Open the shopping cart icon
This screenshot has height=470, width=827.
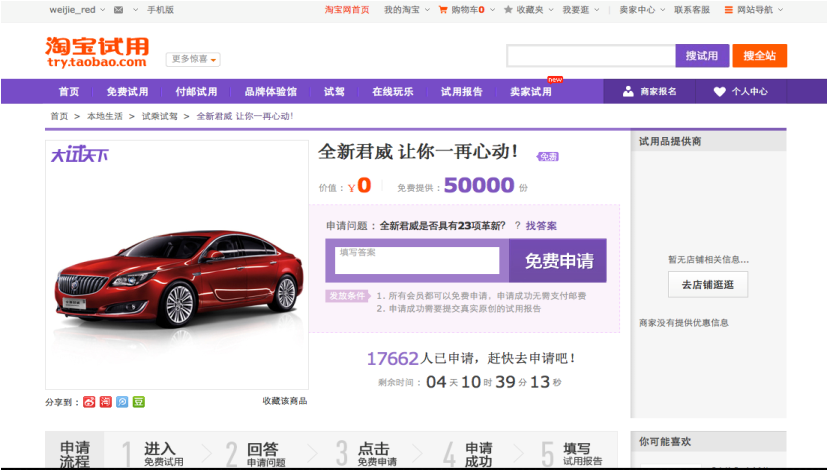443,9
